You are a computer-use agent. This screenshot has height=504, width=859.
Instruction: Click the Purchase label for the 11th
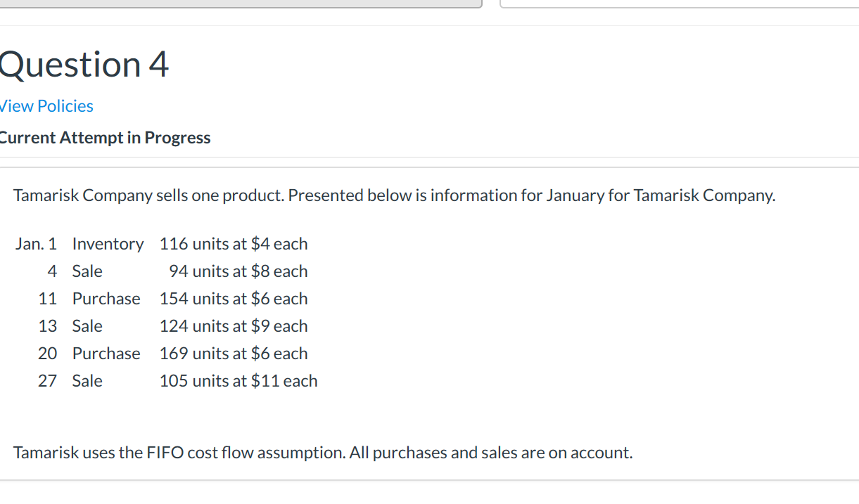pyautogui.click(x=106, y=299)
